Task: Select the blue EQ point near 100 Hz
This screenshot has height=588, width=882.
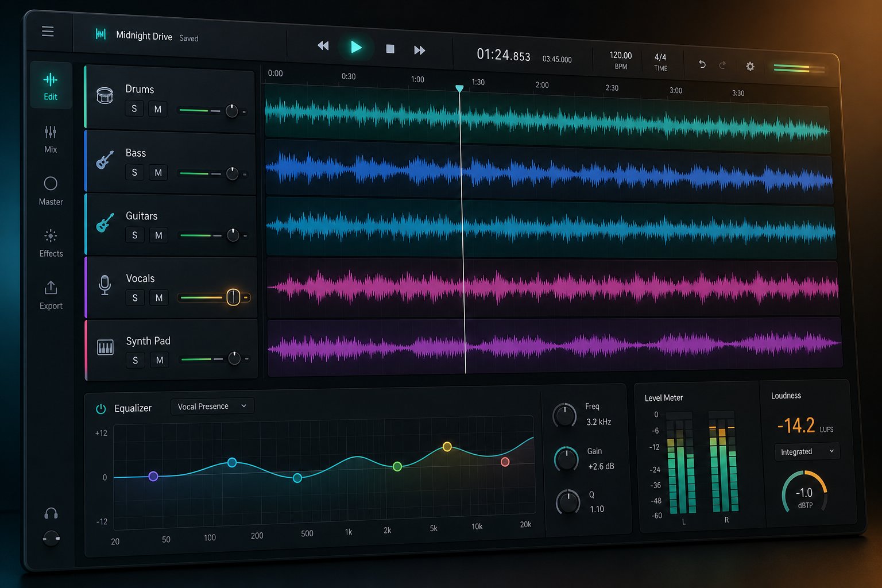Action: 232,462
